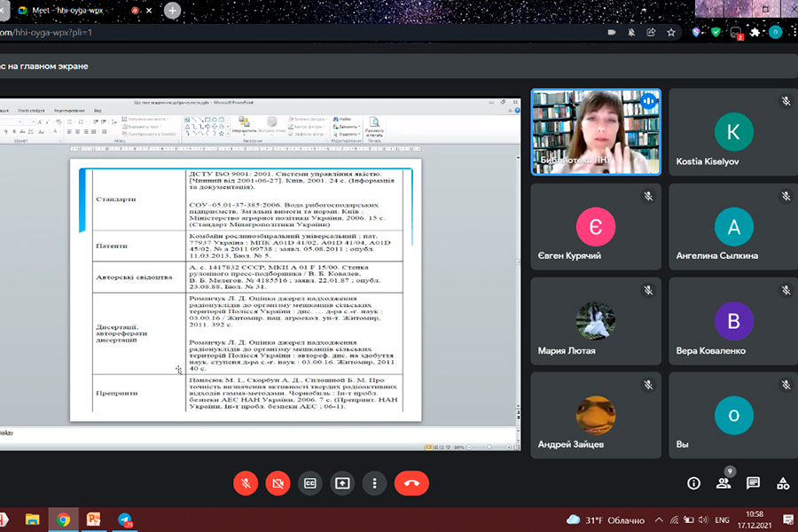Expand hidden system tray icons

click(x=658, y=520)
